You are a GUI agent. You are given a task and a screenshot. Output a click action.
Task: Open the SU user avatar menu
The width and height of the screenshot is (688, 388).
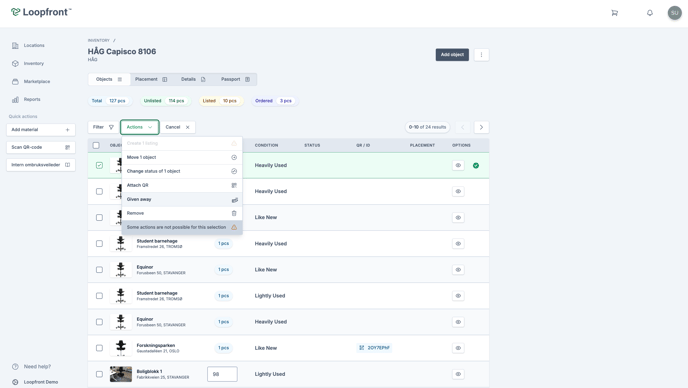[674, 13]
